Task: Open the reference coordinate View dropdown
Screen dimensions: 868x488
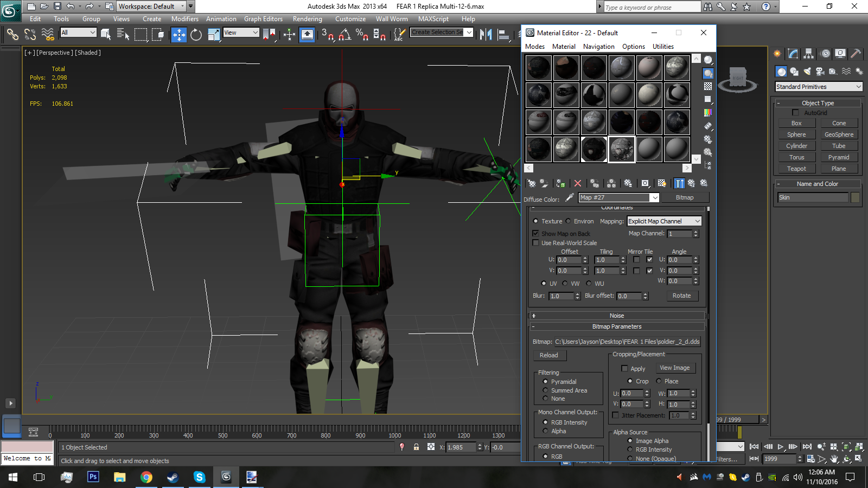Action: tap(241, 33)
